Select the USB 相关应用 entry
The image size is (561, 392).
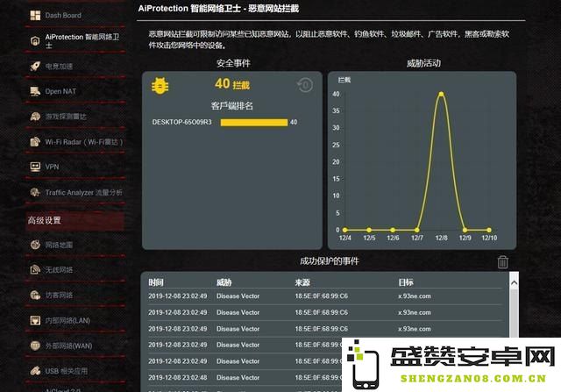click(67, 371)
